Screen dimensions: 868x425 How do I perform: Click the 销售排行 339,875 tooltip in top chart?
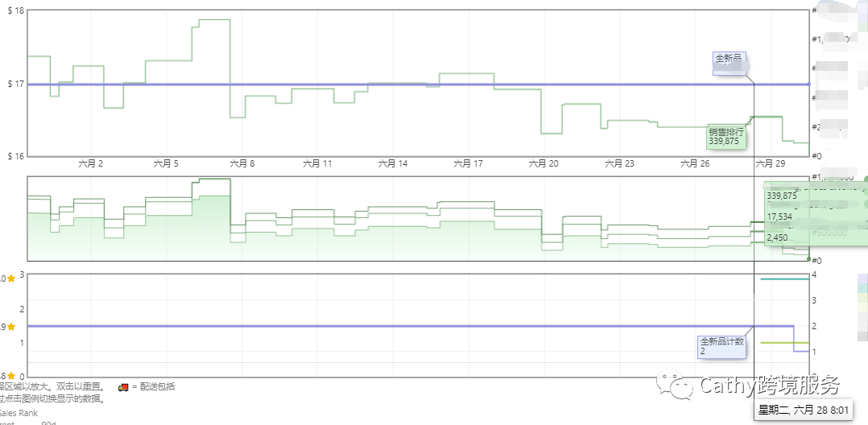(x=726, y=137)
